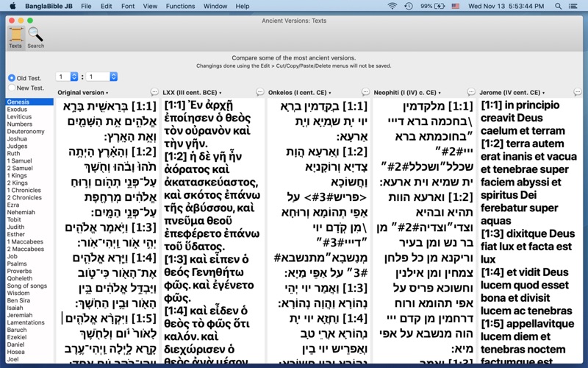588x368 pixels.
Task: Select 1 Chronicles in the book list
Action: [x=29, y=190]
